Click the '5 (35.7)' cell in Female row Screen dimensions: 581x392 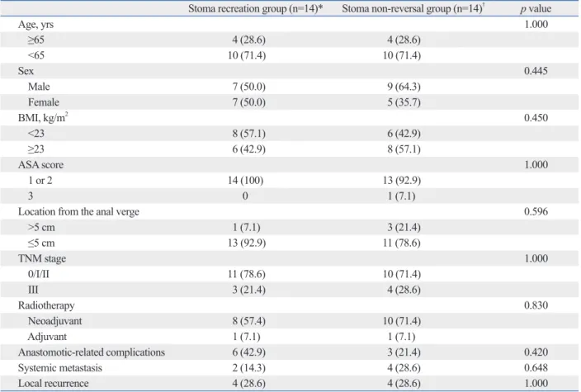click(404, 102)
